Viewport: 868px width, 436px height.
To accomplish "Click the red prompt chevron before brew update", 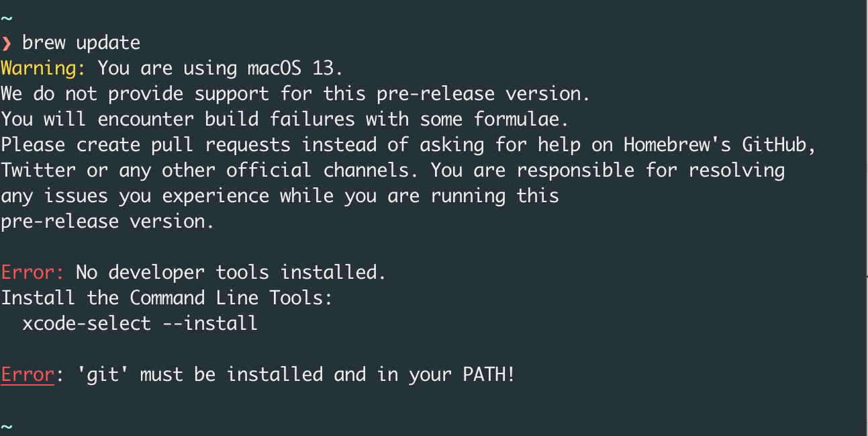I will [x=7, y=43].
